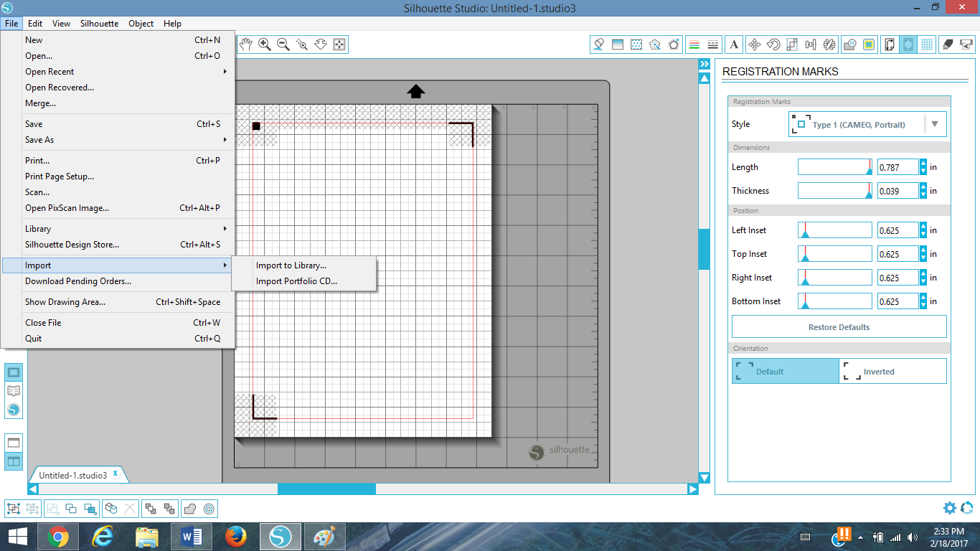Open the fill color bucket panel
This screenshot has width=980, height=551.
pyautogui.click(x=599, y=44)
